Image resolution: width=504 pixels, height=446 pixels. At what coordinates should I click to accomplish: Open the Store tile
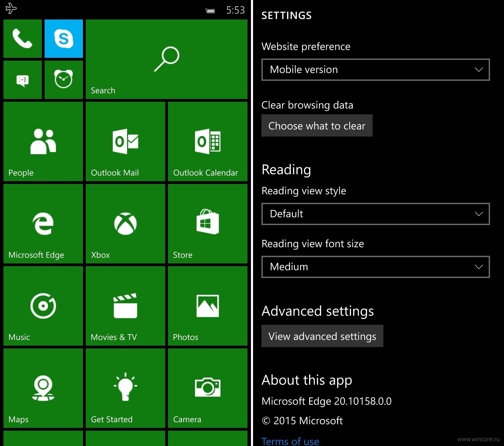click(208, 224)
